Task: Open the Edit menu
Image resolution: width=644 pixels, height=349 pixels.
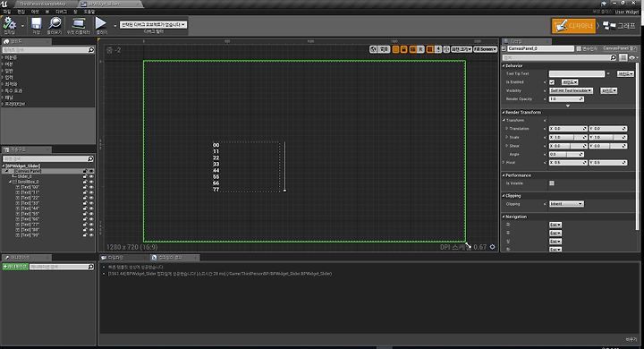Action: tap(21, 12)
